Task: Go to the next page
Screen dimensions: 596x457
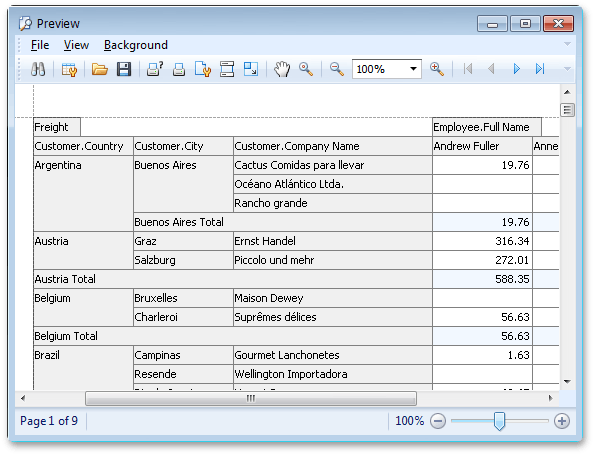Action: 516,69
